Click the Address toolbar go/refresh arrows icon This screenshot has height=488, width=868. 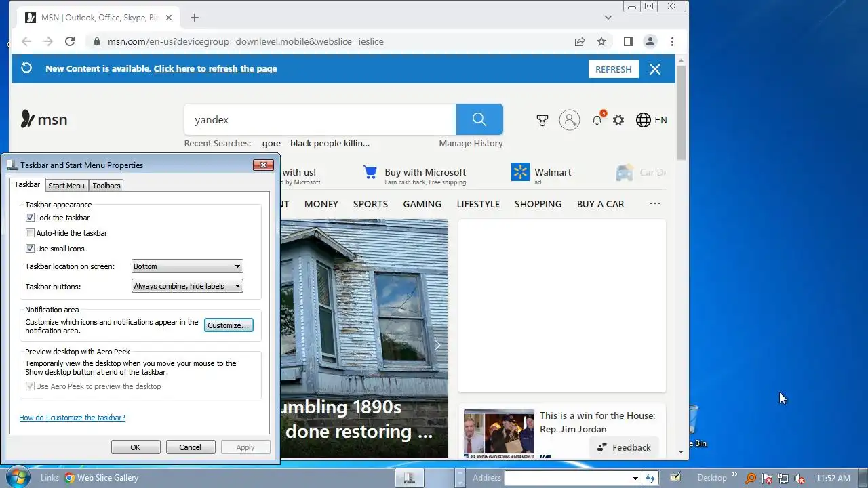pos(651,478)
